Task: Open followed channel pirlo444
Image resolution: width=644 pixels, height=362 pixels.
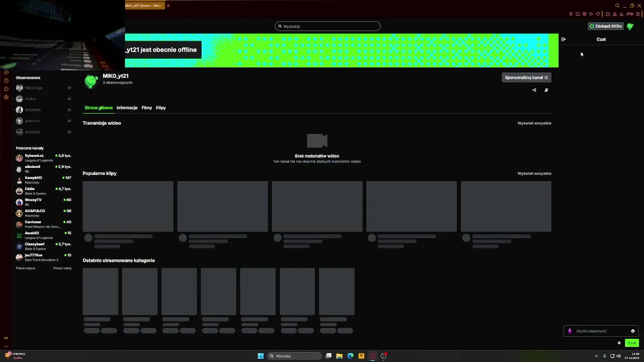Action: point(43,121)
